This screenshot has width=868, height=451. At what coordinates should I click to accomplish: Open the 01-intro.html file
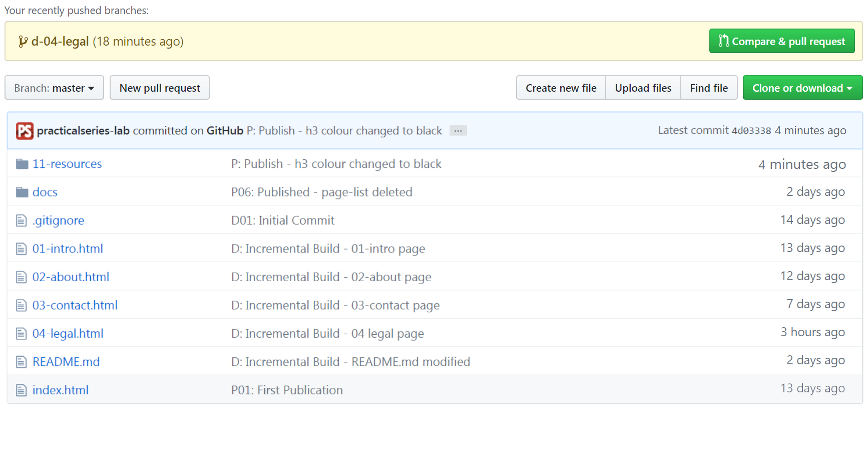pyautogui.click(x=68, y=249)
